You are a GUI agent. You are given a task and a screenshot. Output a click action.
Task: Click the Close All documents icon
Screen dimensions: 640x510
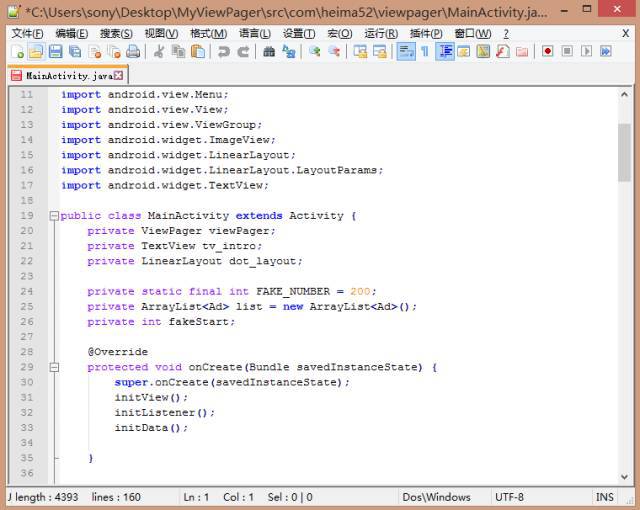(114, 52)
